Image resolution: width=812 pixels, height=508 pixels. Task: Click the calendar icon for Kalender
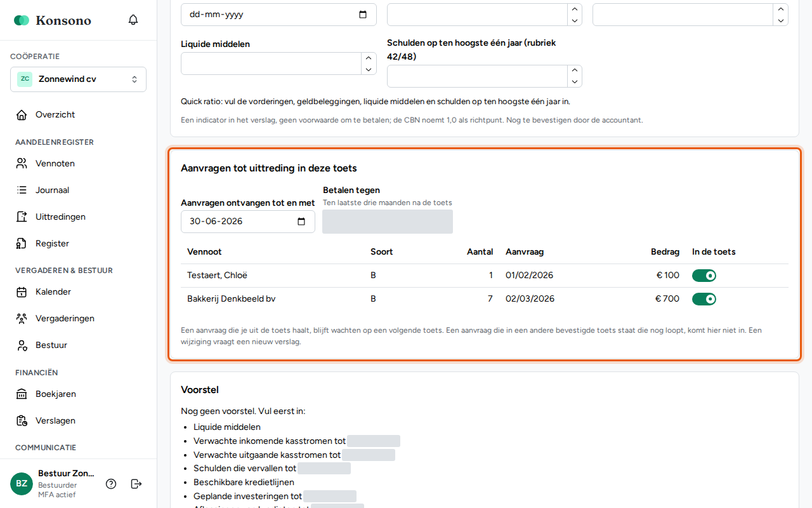(x=22, y=292)
